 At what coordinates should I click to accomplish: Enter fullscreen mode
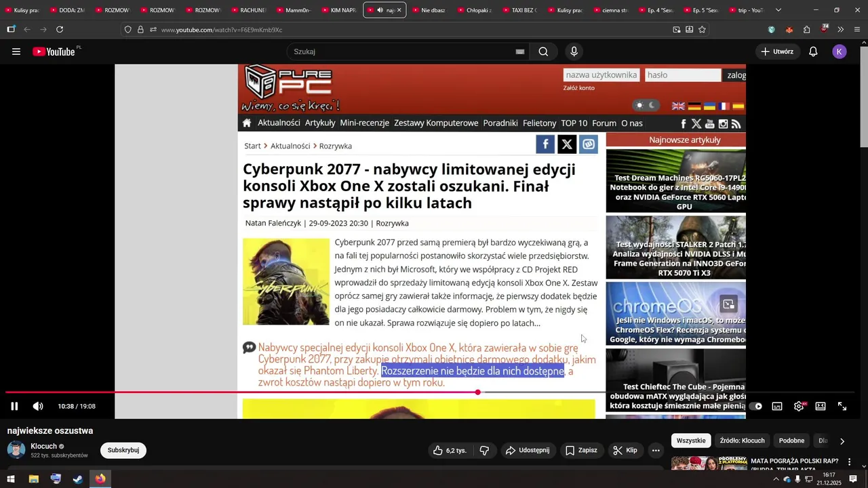(x=842, y=406)
